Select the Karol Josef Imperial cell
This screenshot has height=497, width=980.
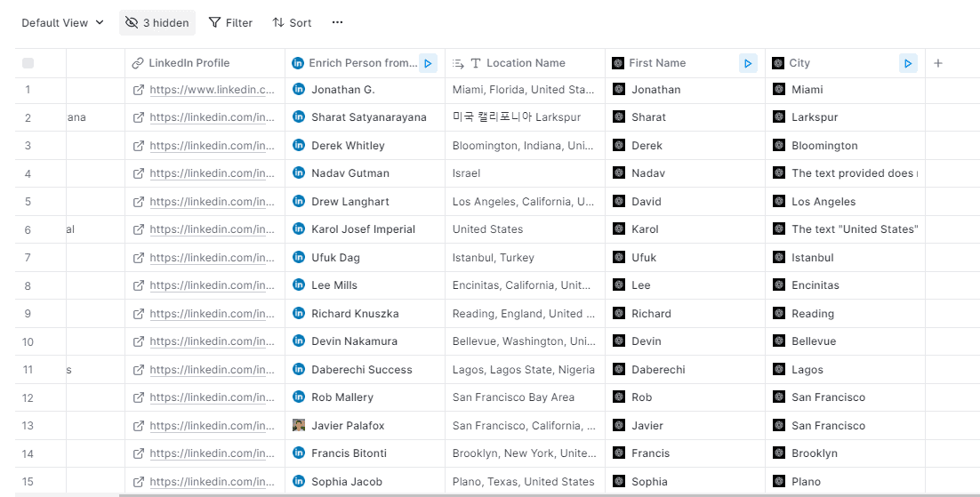pyautogui.click(x=365, y=229)
